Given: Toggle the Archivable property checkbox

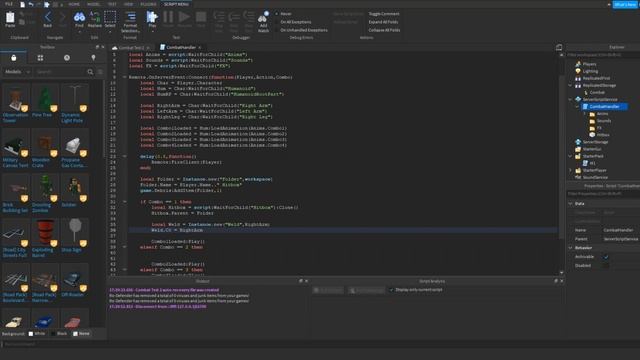Looking at the screenshot, I should pos(606,257).
